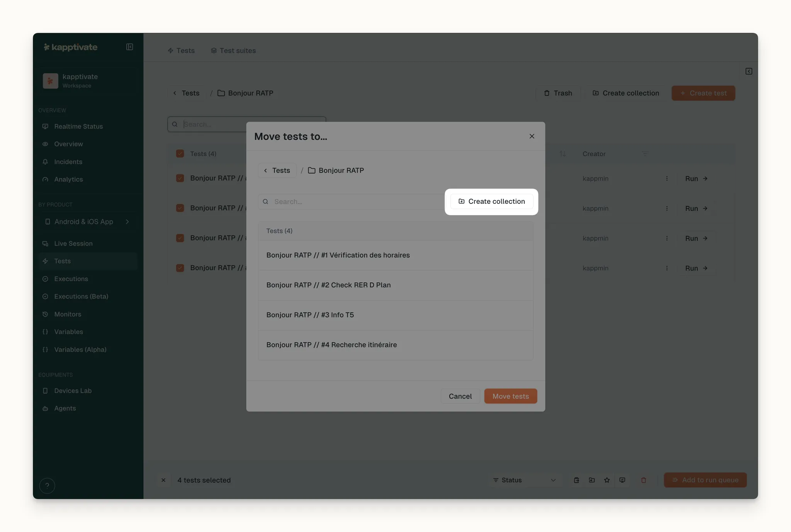Open Executions (Beta) in the sidebar
791x532 pixels.
(88, 296)
